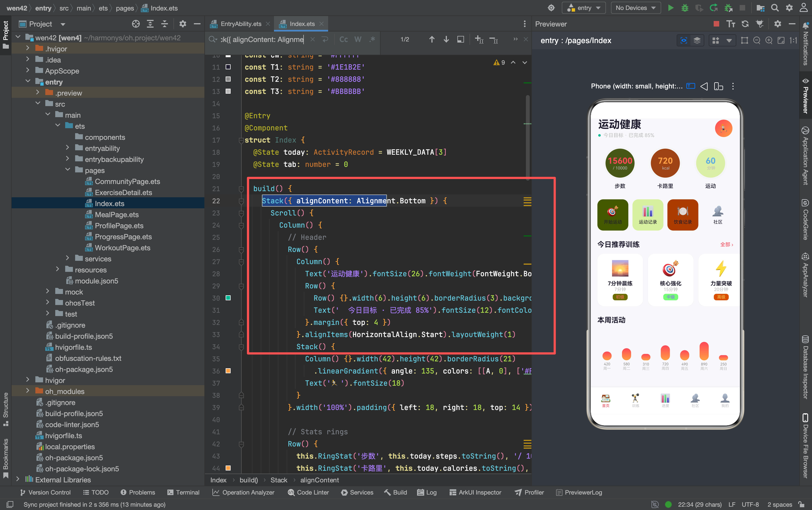This screenshot has width=812, height=510.
Task: Toggle inspector mode in Previewer
Action: (684, 41)
